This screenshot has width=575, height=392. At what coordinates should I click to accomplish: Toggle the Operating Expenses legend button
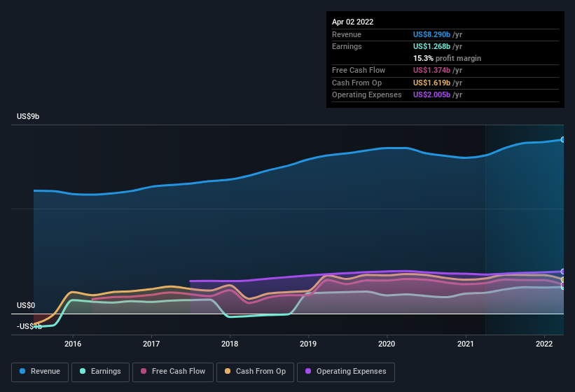(346, 372)
